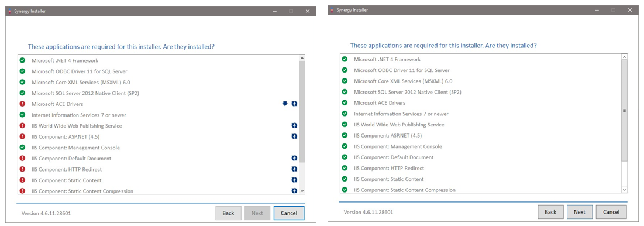Screen dimensions: 644x226
Task: Refresh IIS Component ASP.NET (4.5) status
Action: [294, 136]
